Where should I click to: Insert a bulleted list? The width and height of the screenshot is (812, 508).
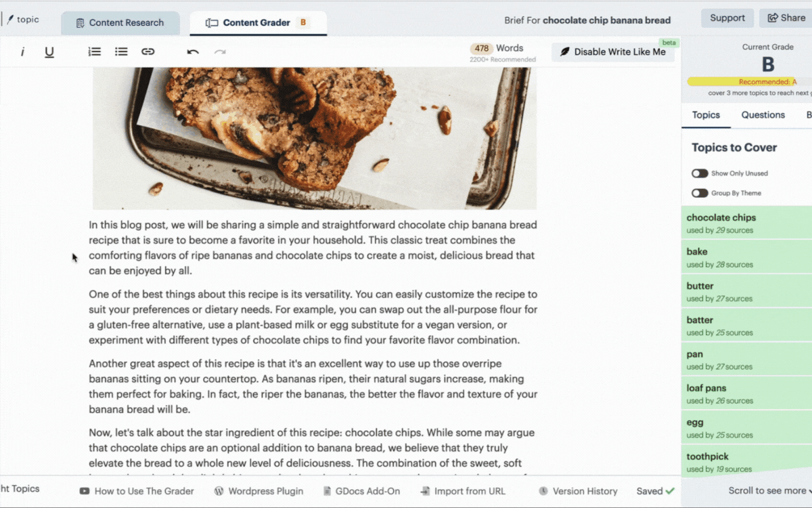coord(121,51)
